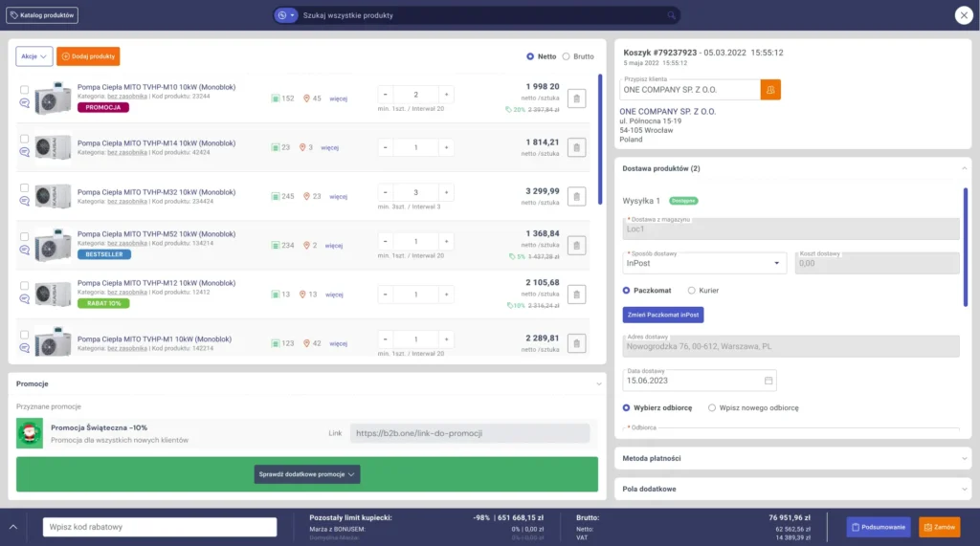980x546 pixels.
Task: Click minus icon to decrease TVHP-M10 quantity
Action: click(385, 95)
